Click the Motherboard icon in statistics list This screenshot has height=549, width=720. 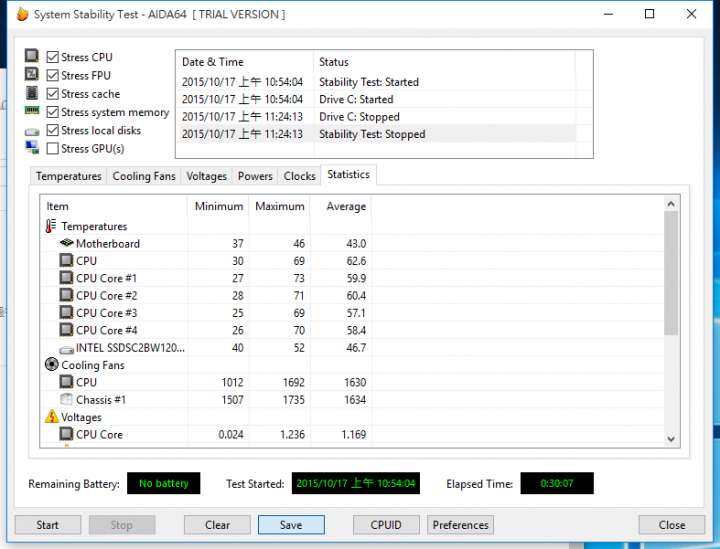67,242
